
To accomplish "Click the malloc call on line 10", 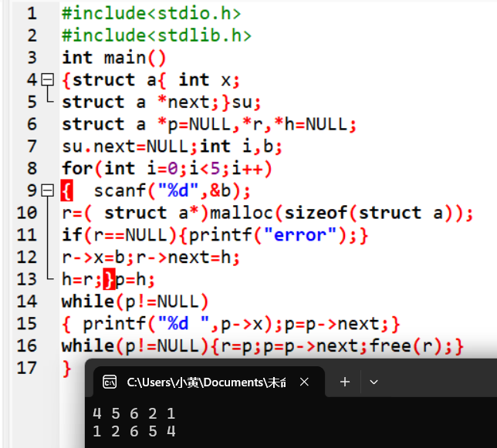I will click(342, 213).
